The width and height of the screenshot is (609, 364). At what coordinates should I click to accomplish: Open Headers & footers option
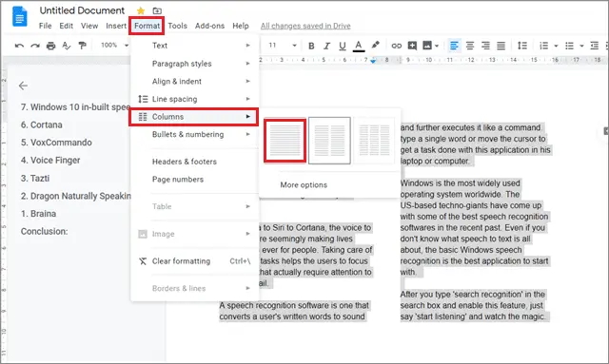[x=194, y=162]
